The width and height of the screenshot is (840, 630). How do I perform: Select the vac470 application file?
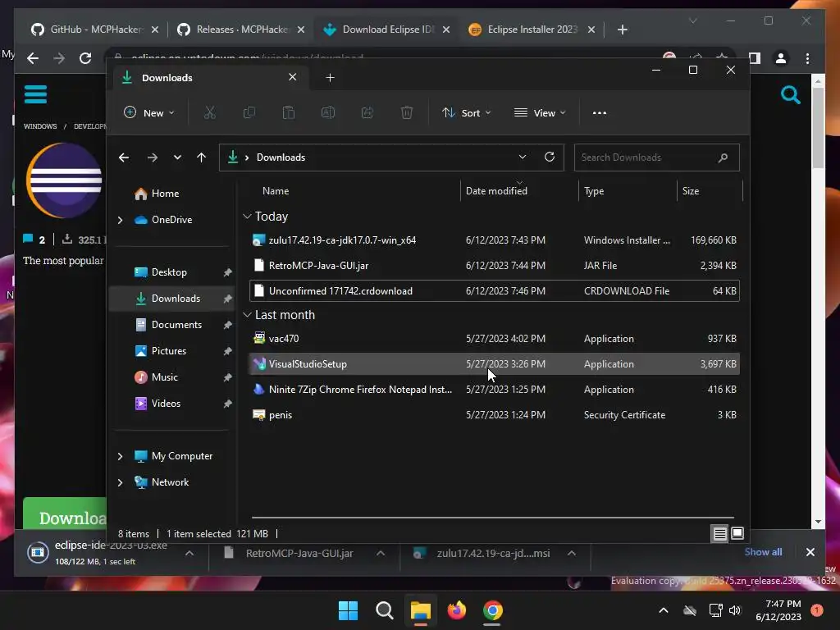tap(495, 339)
